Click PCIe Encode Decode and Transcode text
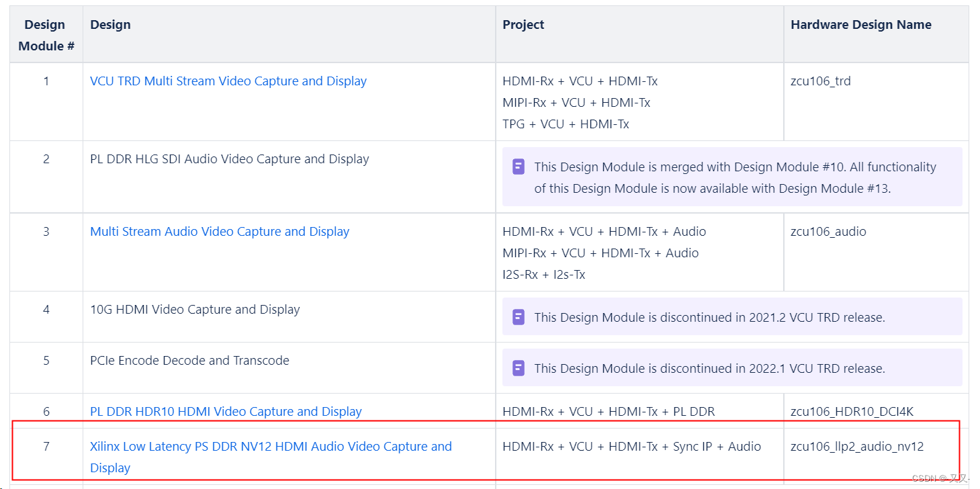Viewport: 980px width, 489px height. (x=189, y=361)
